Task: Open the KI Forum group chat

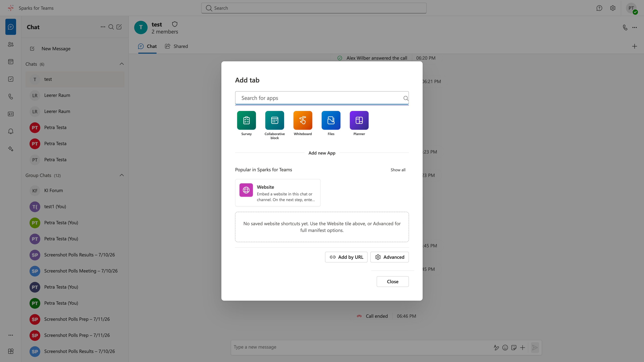Action: tap(75, 191)
